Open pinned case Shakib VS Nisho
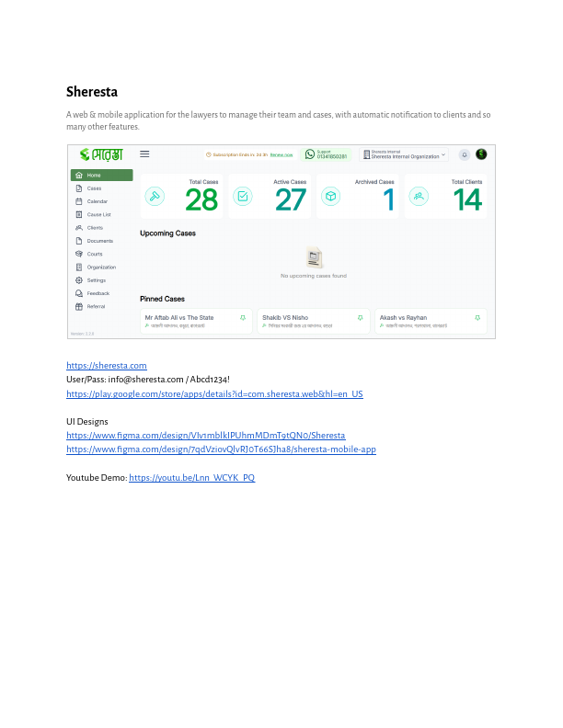563x728 pixels. (314, 321)
